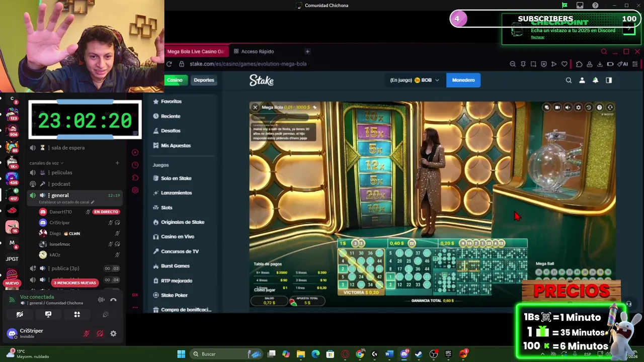Click the browser zoom out magnifier icon
This screenshot has width=644, height=362.
pos(513,64)
